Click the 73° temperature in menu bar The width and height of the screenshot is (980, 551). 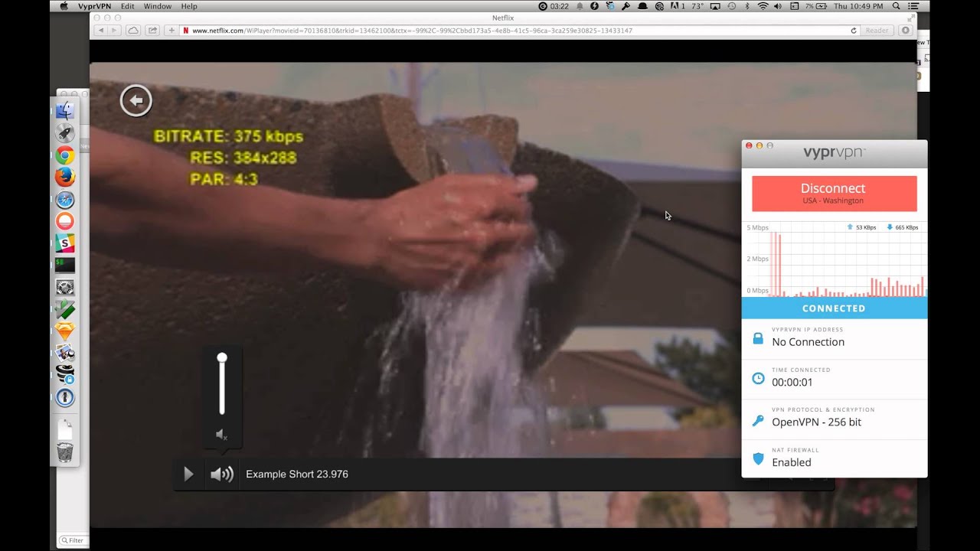click(x=697, y=6)
